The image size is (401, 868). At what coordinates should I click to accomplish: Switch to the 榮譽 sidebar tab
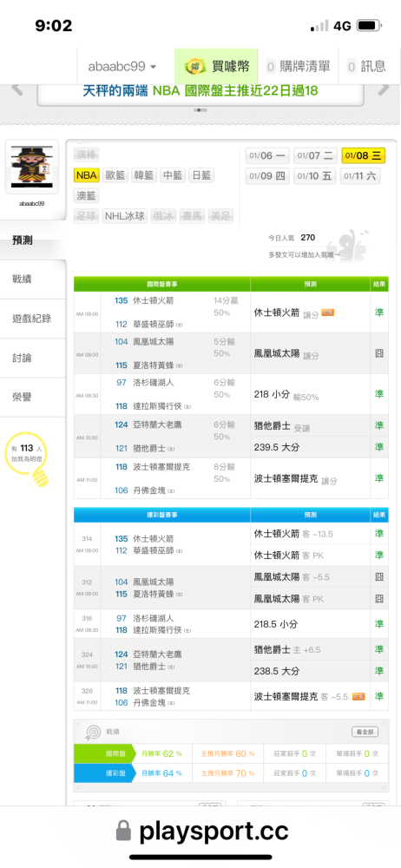33,398
